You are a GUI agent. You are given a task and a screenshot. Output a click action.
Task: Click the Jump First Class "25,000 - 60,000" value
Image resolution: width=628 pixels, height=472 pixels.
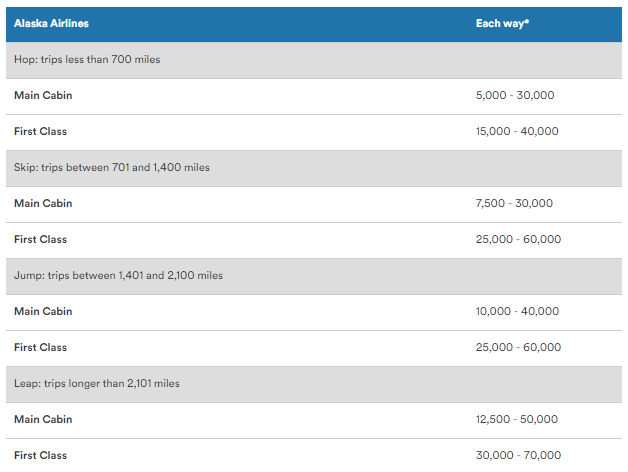click(518, 348)
